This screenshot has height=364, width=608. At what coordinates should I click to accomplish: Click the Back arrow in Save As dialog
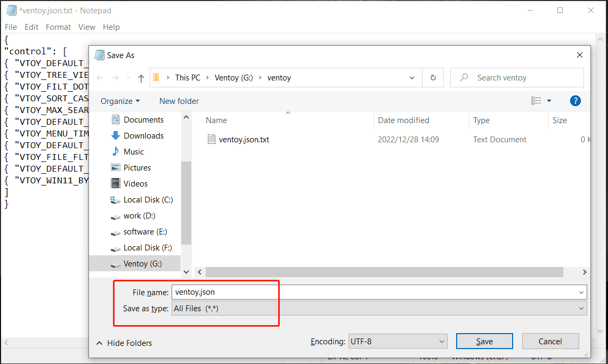click(100, 78)
